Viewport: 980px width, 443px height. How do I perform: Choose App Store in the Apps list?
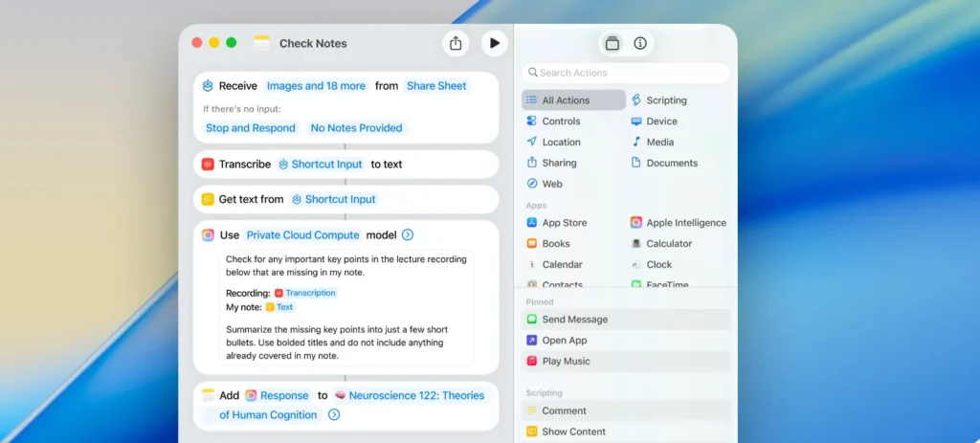click(556, 222)
